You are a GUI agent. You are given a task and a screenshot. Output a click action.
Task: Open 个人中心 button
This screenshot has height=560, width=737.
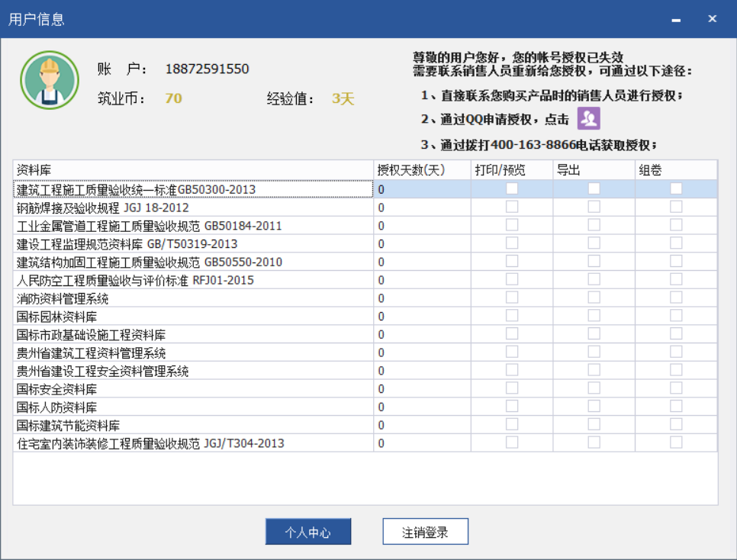(x=308, y=533)
